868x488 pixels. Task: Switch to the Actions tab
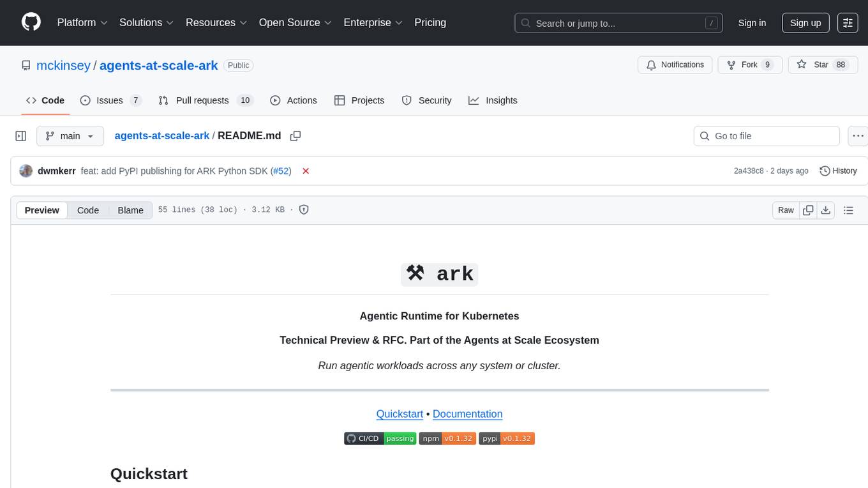tap(294, 100)
